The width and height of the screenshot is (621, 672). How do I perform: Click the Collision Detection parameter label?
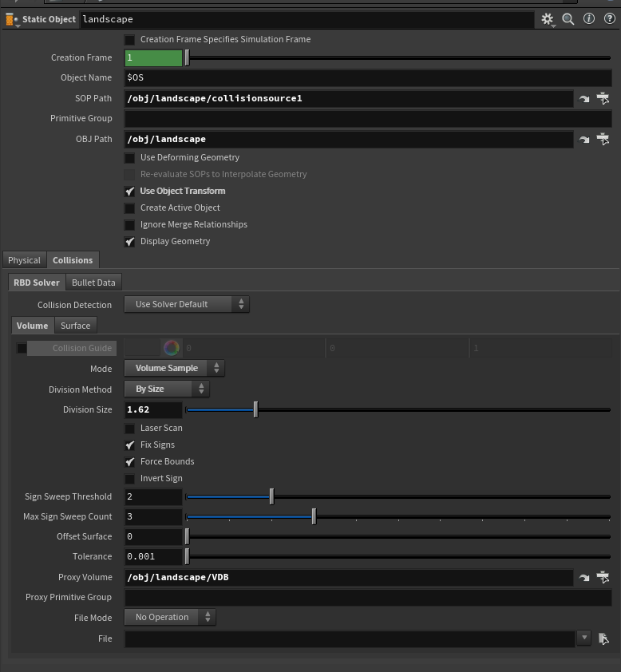[74, 305]
